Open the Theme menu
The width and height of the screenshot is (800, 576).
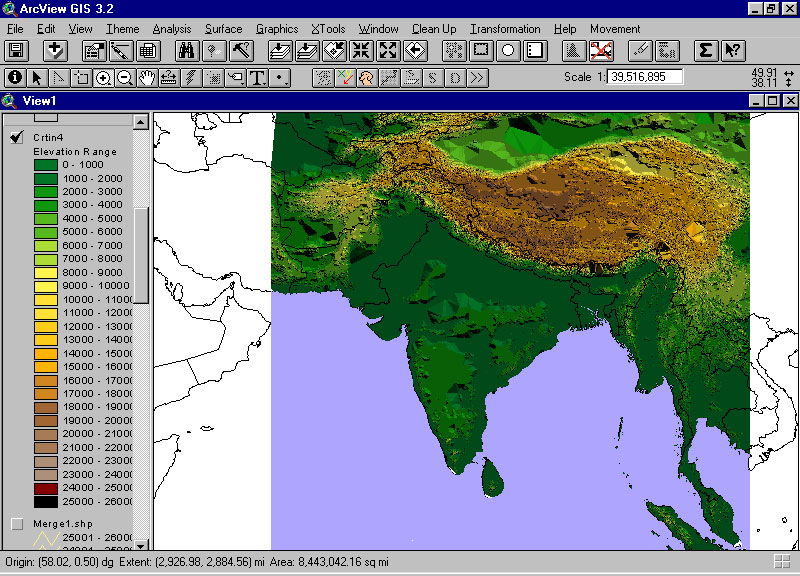pyautogui.click(x=123, y=29)
